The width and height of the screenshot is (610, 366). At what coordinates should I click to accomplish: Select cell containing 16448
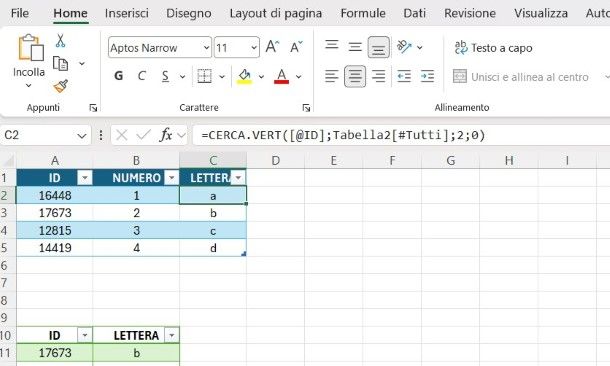point(55,195)
